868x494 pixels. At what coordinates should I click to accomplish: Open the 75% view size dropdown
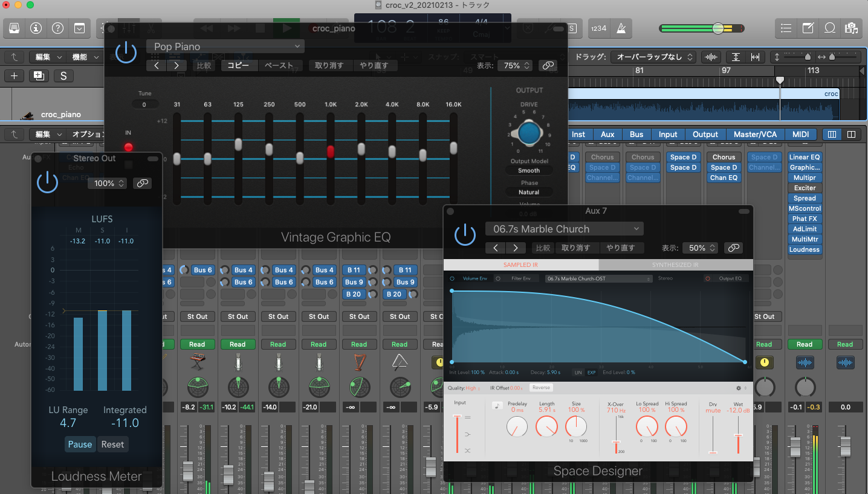click(x=514, y=65)
